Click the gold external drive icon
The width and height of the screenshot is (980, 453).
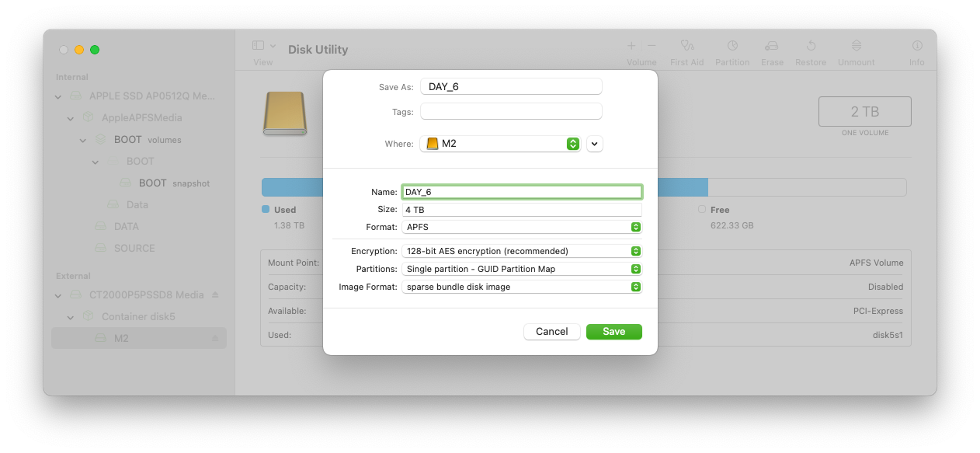[284, 113]
